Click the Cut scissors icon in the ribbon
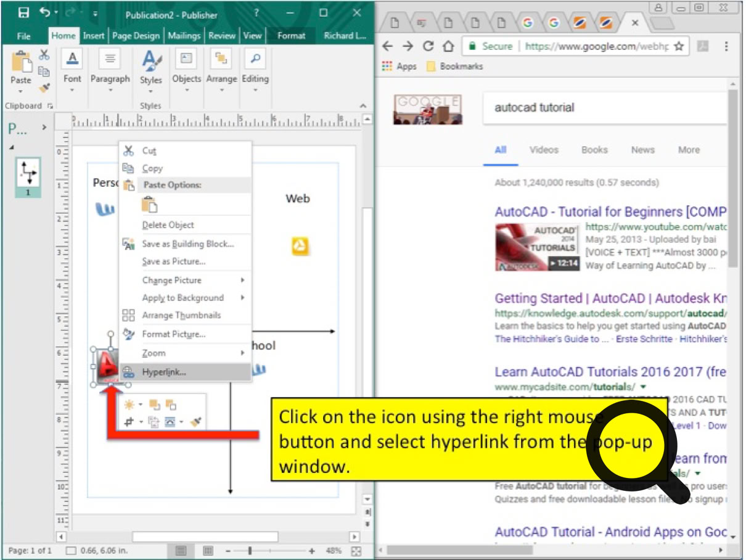 click(44, 56)
